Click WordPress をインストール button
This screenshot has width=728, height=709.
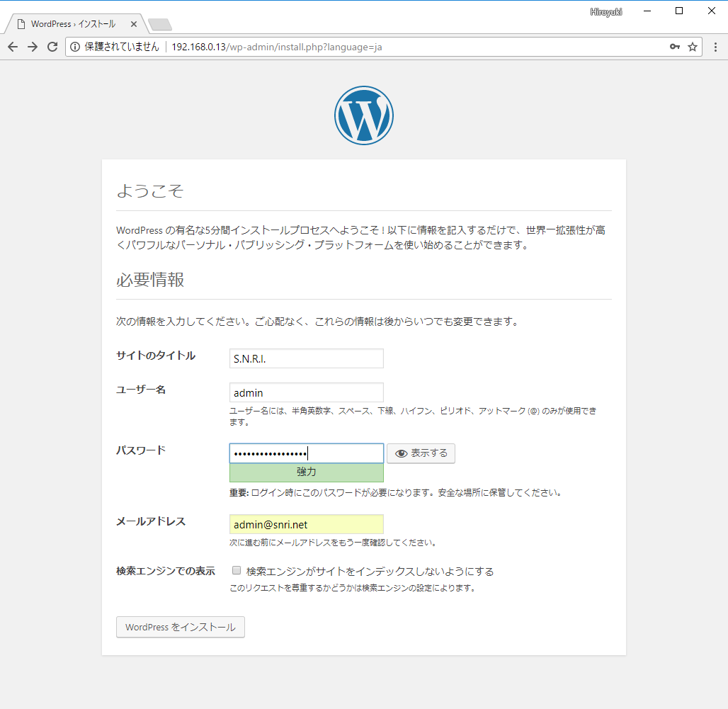coord(181,627)
